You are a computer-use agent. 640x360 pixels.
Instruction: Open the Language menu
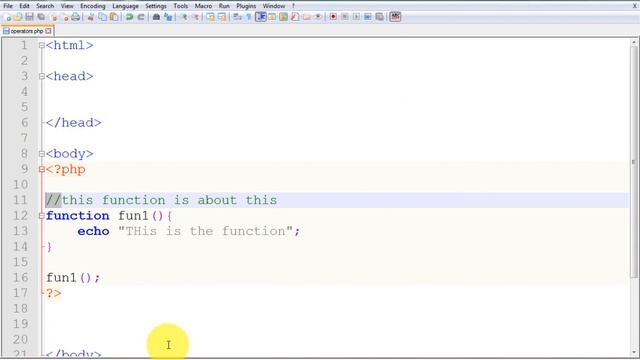125,6
